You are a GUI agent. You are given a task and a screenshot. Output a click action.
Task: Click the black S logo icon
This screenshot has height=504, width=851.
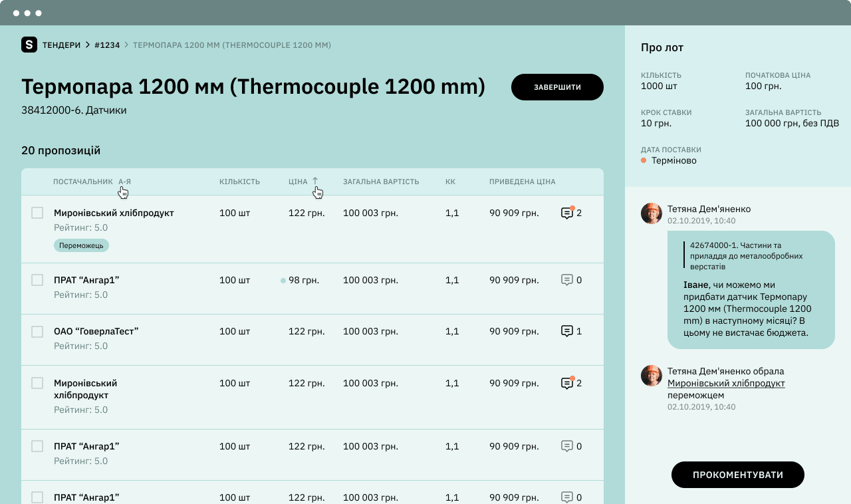29,45
